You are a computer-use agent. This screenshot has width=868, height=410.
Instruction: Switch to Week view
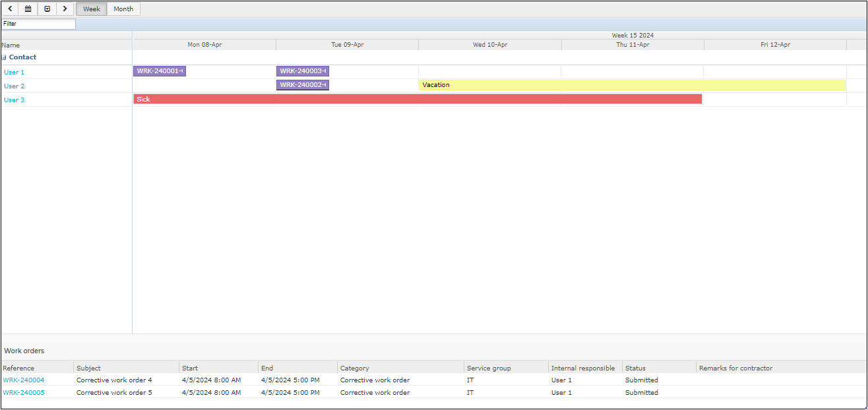(x=92, y=9)
